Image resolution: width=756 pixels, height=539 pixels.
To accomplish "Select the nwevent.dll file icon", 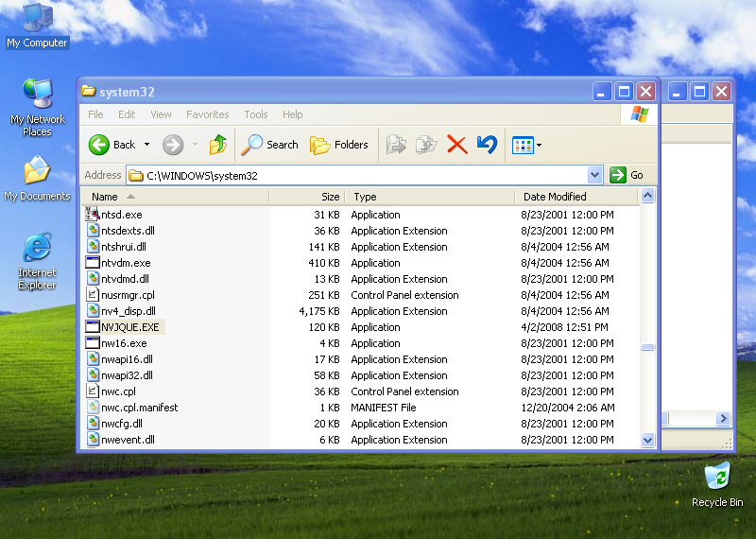I will coord(93,439).
